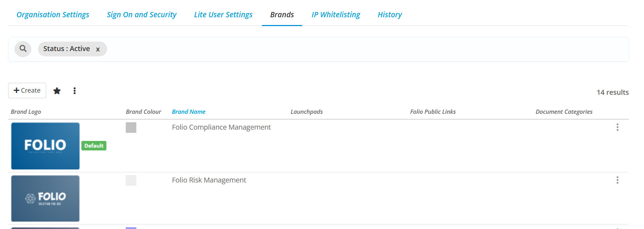Open the Sign On and Security tab

point(142,15)
